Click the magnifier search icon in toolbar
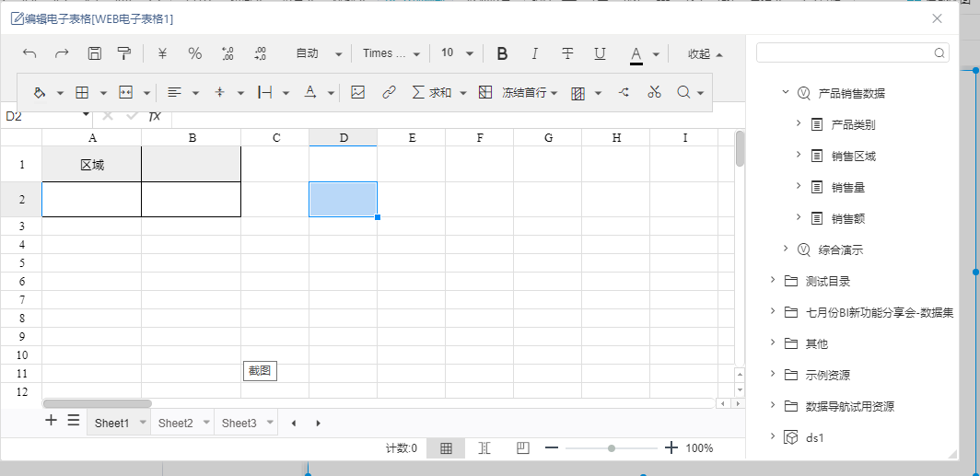 coord(683,92)
